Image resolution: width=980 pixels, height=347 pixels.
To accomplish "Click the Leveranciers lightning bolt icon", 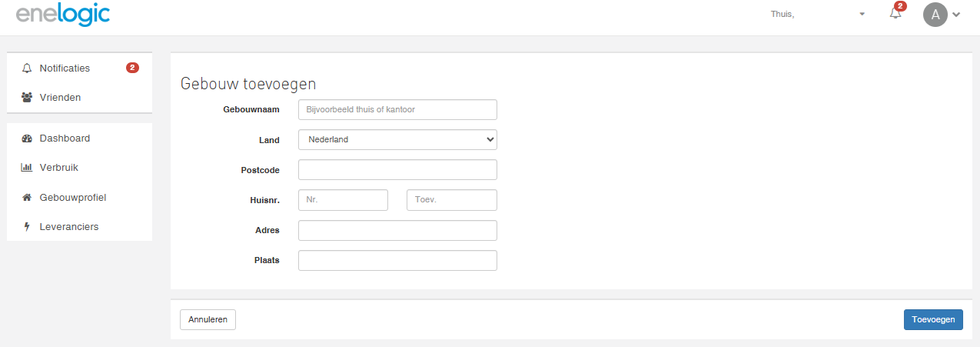I will pyautogui.click(x=27, y=227).
